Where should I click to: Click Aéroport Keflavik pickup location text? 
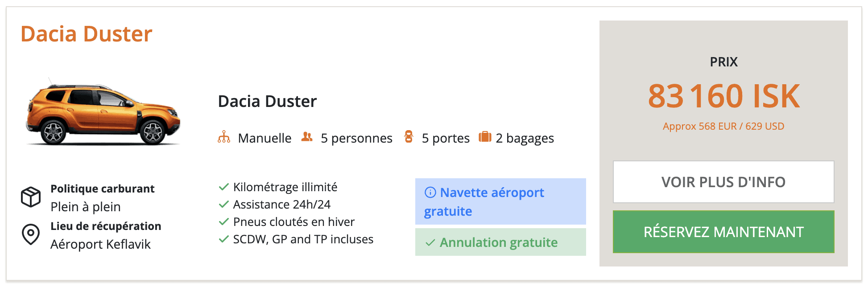coord(100,244)
